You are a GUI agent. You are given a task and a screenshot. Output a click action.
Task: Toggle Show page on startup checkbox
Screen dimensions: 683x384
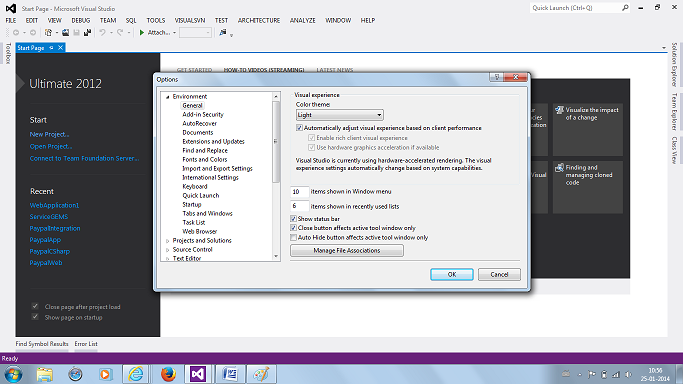pyautogui.click(x=35, y=317)
